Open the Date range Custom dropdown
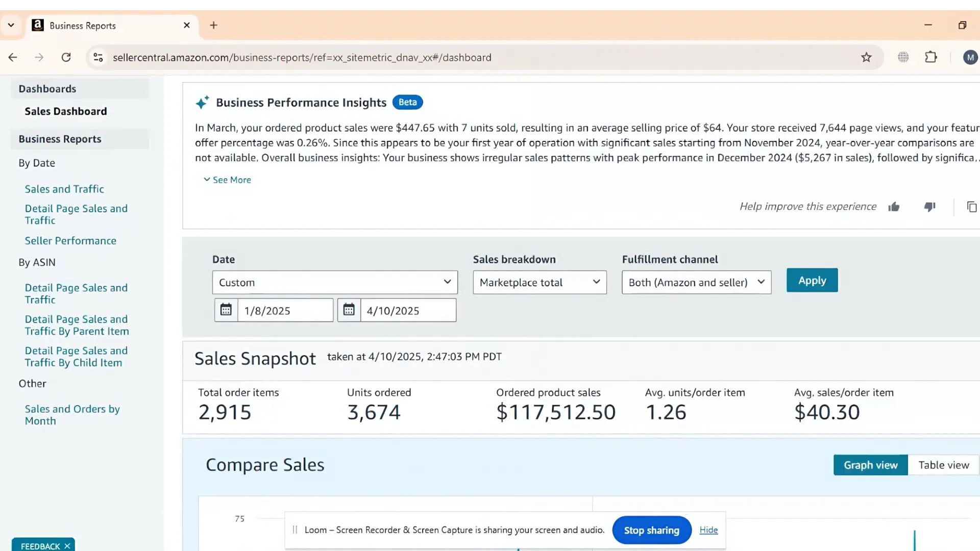 tap(334, 282)
